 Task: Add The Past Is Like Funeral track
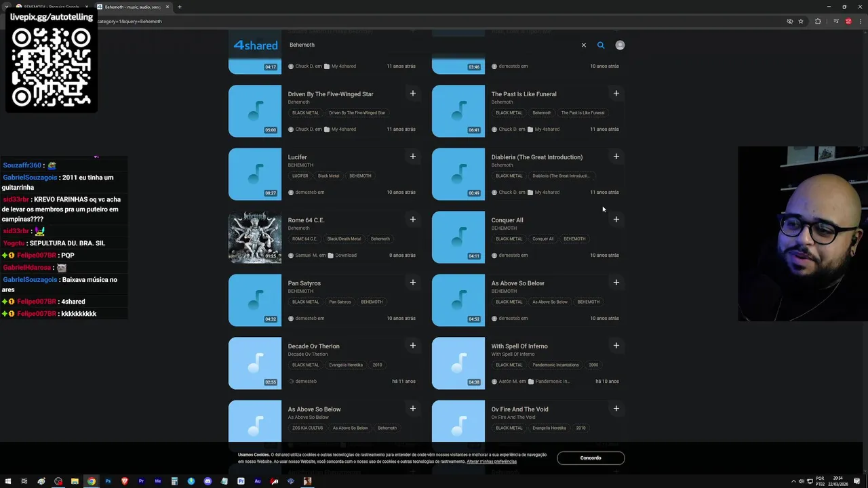point(616,94)
